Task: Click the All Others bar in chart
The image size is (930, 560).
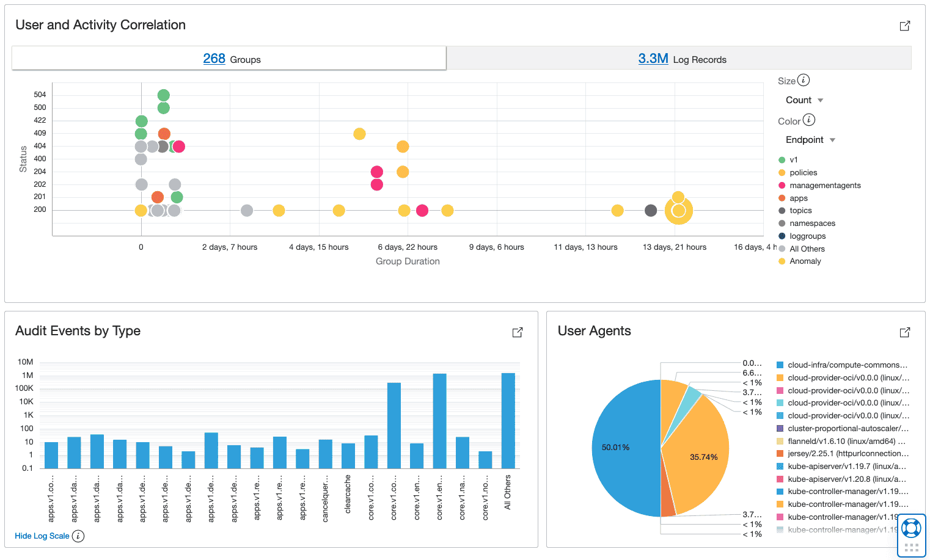Action: (508, 420)
